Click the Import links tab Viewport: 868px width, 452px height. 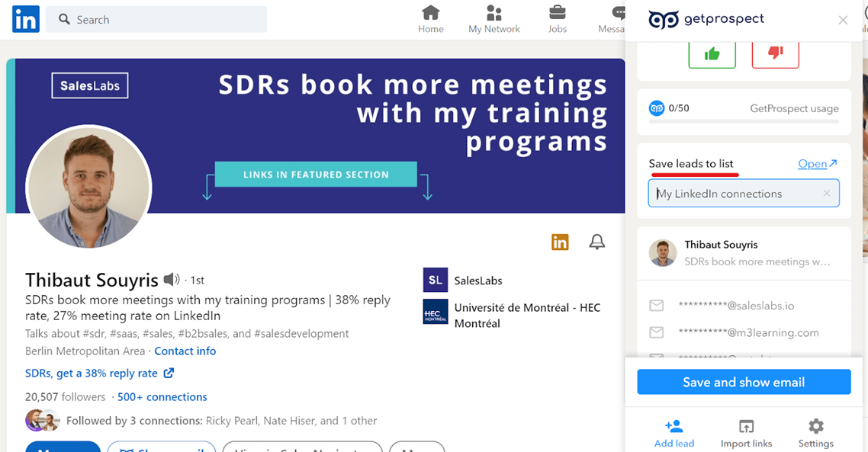(x=746, y=433)
